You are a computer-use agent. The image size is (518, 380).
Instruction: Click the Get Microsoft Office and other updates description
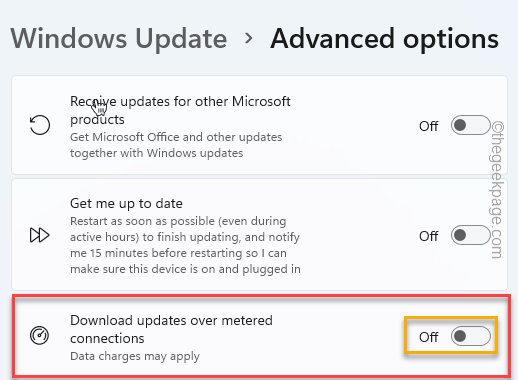[176, 145]
